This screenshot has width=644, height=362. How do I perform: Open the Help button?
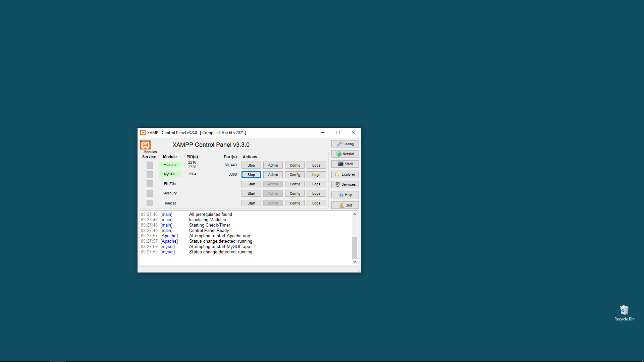[345, 195]
